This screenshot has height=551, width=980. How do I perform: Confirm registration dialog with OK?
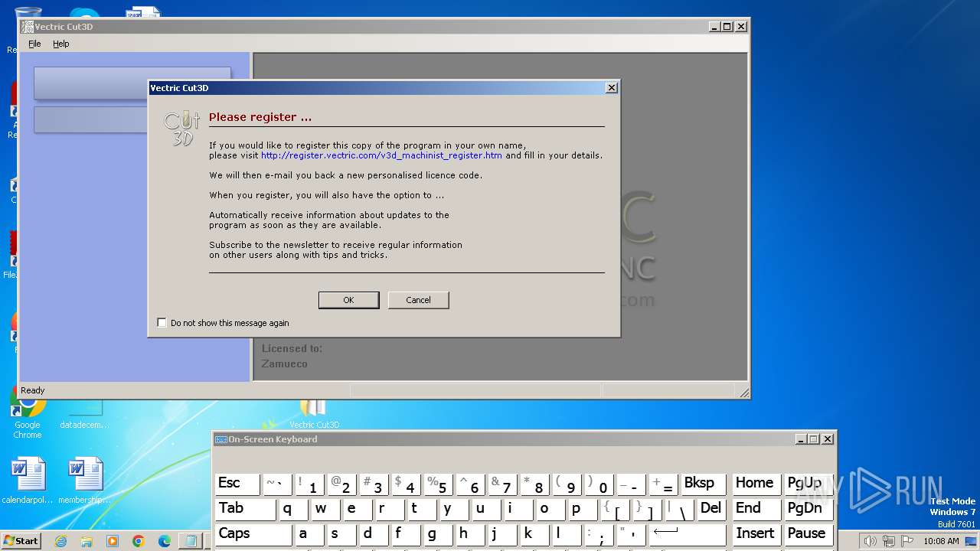348,300
